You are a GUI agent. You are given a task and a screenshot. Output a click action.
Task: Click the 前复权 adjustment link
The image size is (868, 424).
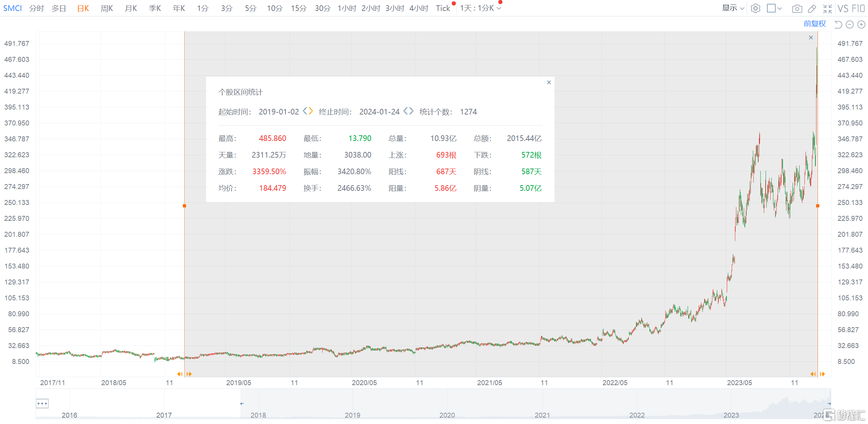(x=815, y=24)
